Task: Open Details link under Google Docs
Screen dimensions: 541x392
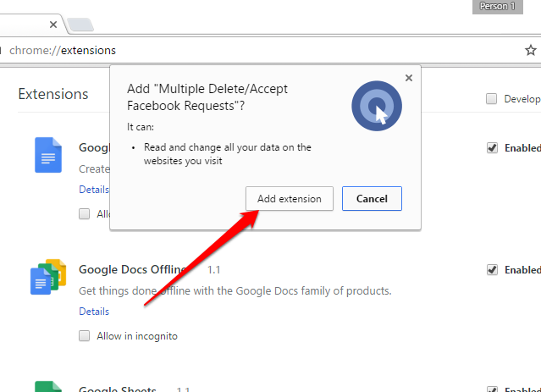Action: click(x=94, y=190)
